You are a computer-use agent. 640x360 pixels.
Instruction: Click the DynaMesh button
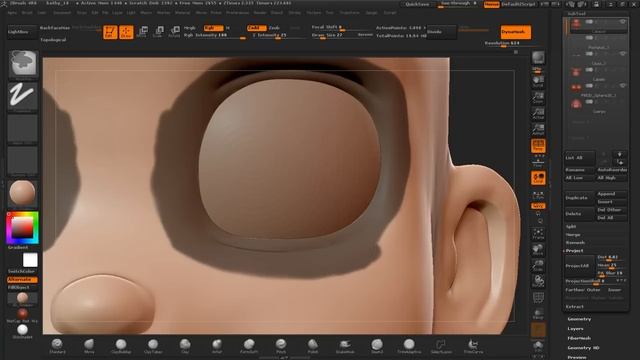pyautogui.click(x=516, y=32)
